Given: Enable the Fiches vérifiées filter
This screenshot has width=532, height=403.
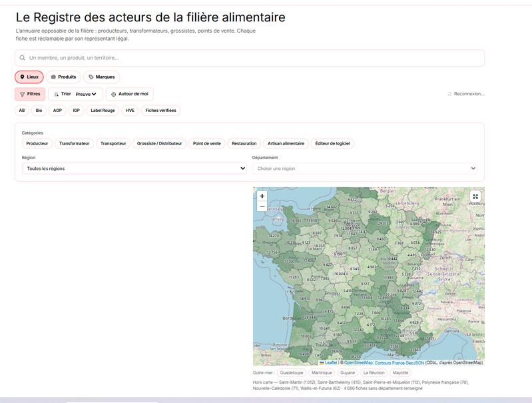Looking at the screenshot, I should [x=161, y=111].
